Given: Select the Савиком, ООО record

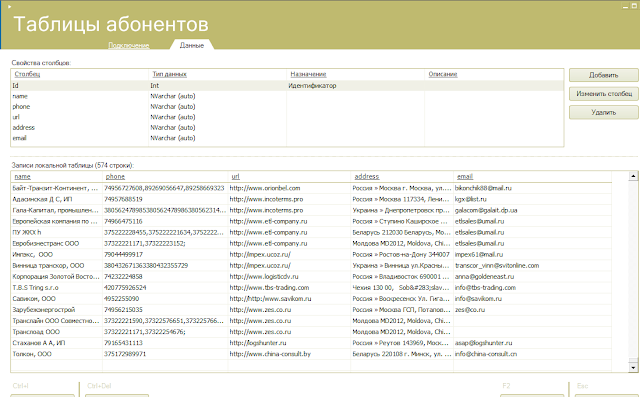Looking at the screenshot, I should 311,298.
